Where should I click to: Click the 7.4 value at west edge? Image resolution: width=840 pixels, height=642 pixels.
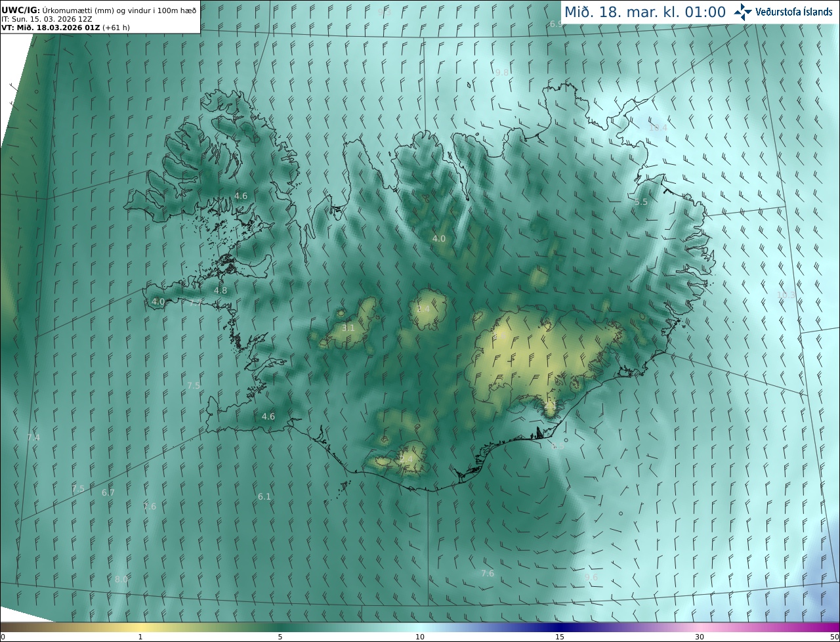pos(33,437)
